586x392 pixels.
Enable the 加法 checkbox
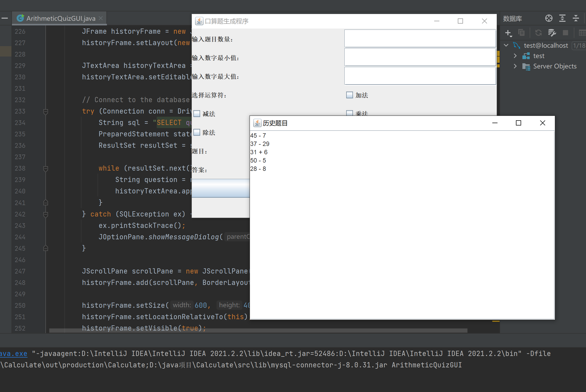(350, 95)
